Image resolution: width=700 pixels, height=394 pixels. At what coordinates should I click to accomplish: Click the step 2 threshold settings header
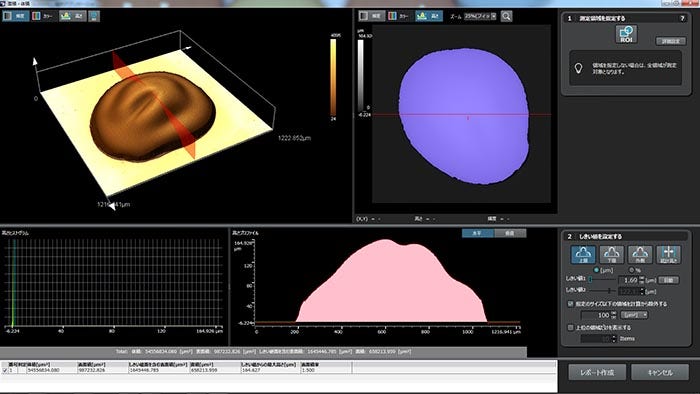pyautogui.click(x=626, y=236)
